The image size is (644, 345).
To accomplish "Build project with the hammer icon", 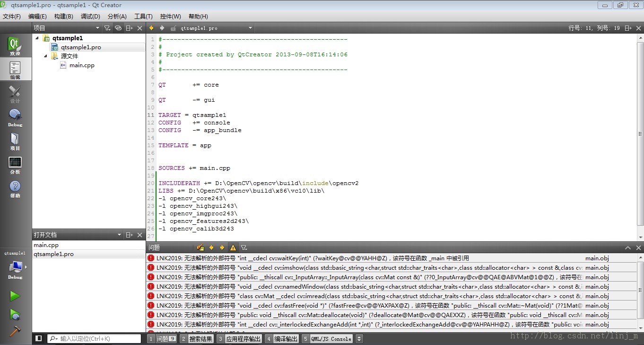I will 15,331.
